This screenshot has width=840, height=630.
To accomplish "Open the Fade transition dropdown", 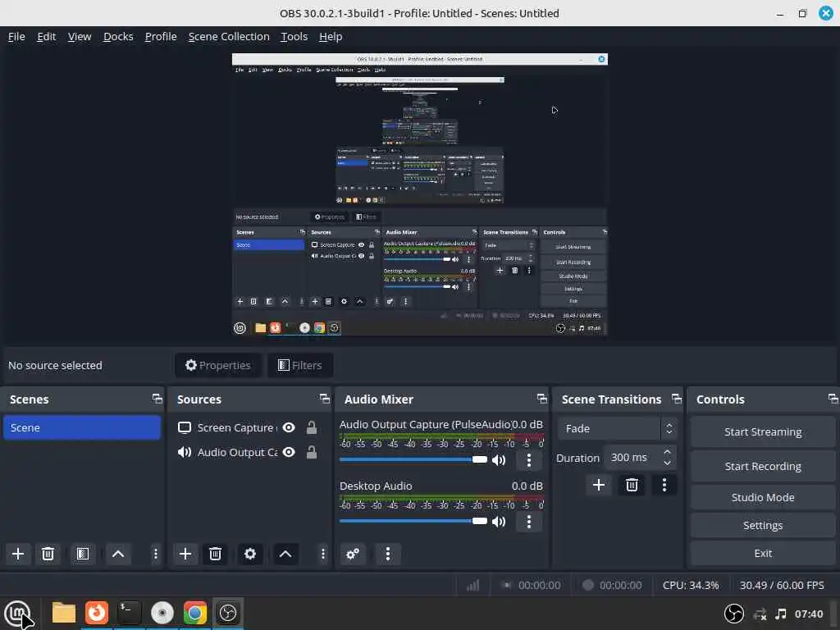I will point(617,428).
